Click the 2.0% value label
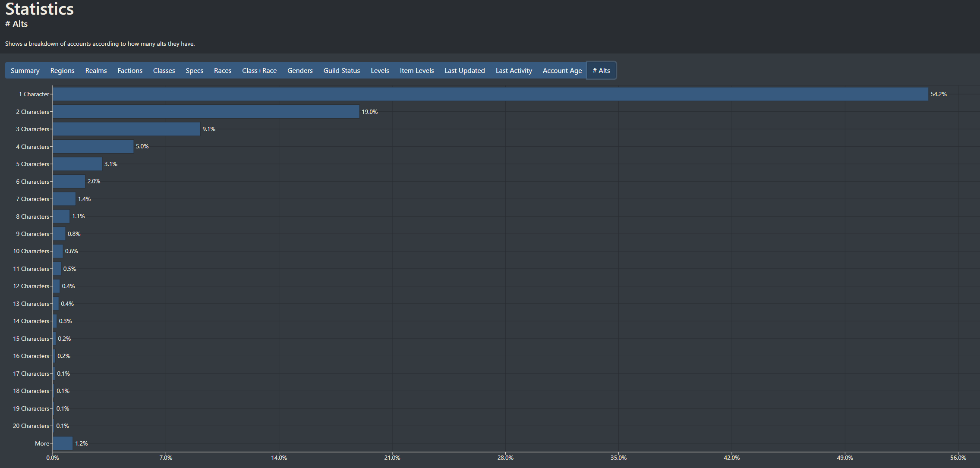The width and height of the screenshot is (980, 468). pyautogui.click(x=94, y=182)
